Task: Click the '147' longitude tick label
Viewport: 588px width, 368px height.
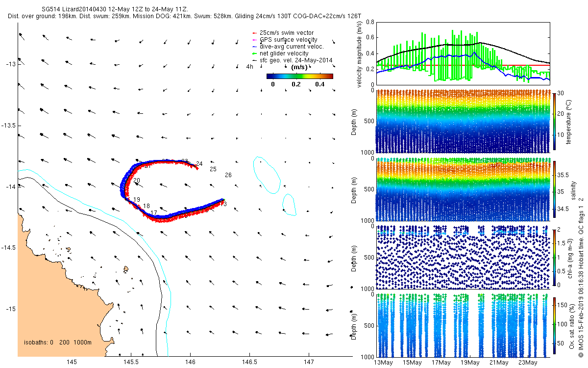Action: (x=309, y=363)
